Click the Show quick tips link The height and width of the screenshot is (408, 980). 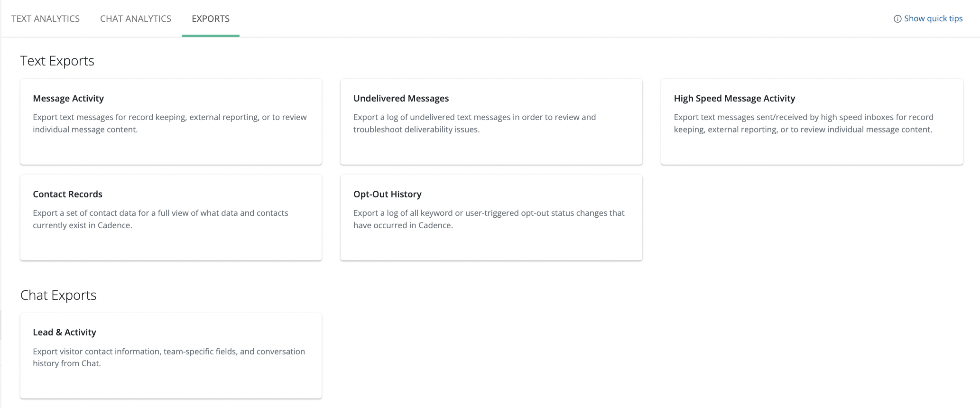point(933,19)
